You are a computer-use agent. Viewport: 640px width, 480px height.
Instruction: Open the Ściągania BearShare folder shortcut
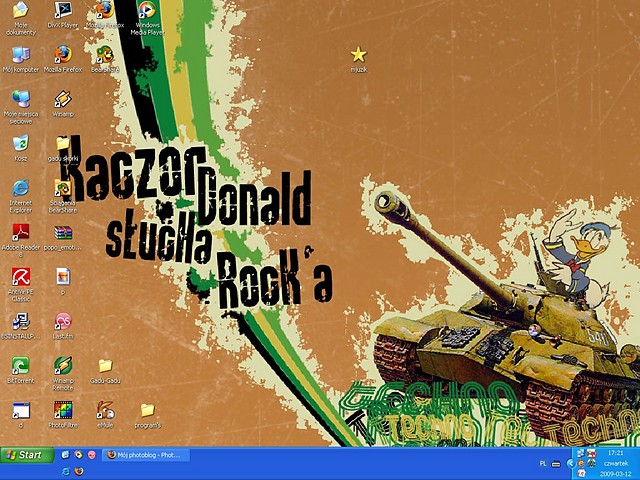pos(63,196)
